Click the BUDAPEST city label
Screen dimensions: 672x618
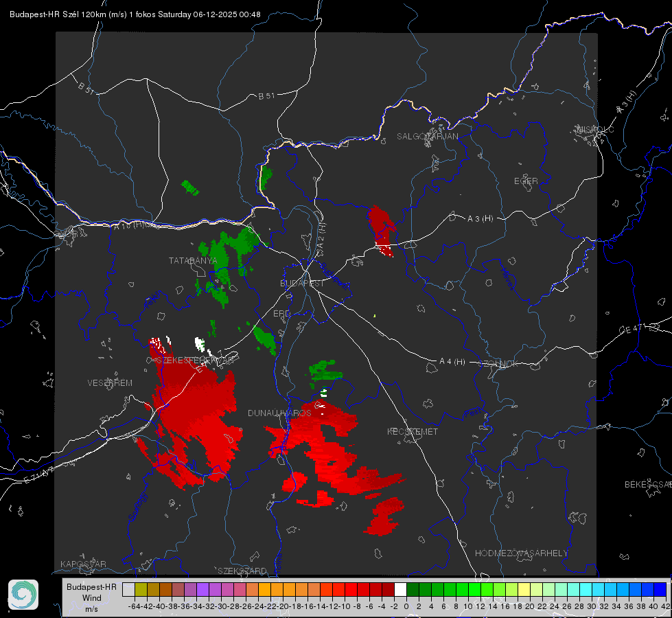(x=302, y=283)
